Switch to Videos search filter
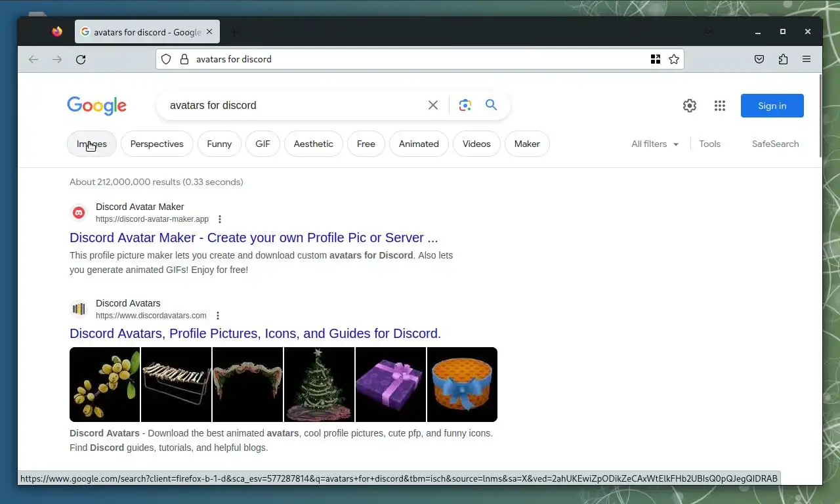840x504 pixels. [x=476, y=144]
